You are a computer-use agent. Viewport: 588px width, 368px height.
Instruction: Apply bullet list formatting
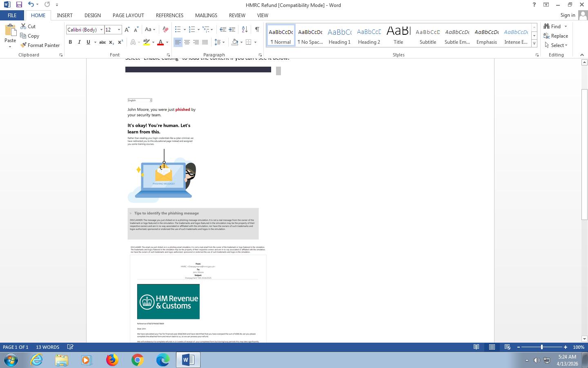pyautogui.click(x=178, y=29)
